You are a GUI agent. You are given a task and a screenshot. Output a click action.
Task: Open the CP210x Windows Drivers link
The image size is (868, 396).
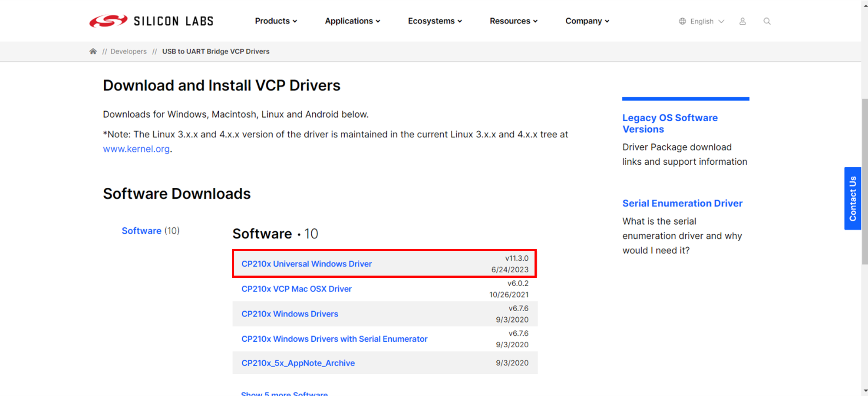pyautogui.click(x=290, y=314)
